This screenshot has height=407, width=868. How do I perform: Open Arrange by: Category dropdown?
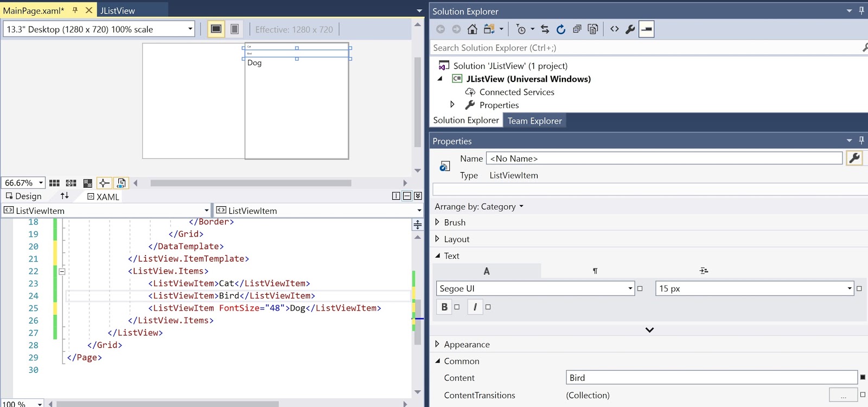(478, 206)
